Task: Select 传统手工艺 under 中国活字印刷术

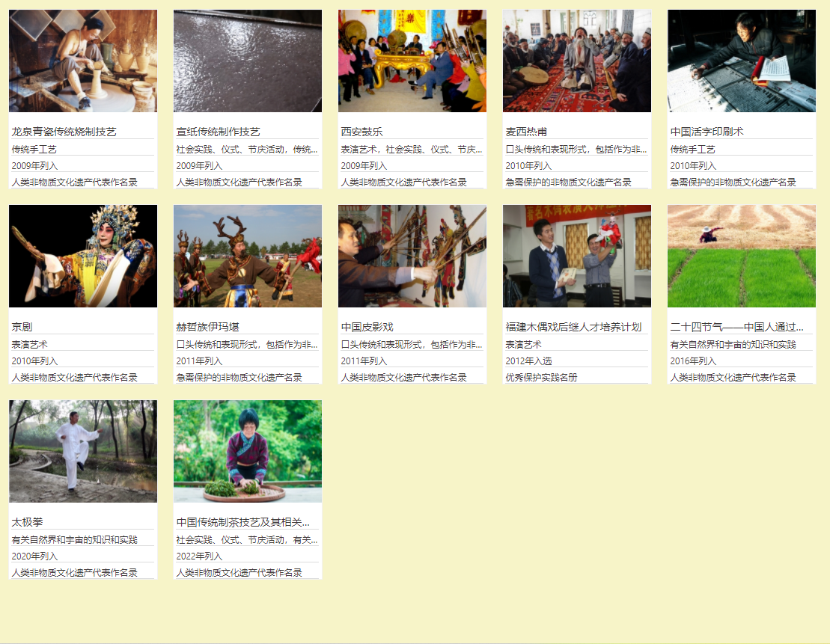Action: coord(692,150)
